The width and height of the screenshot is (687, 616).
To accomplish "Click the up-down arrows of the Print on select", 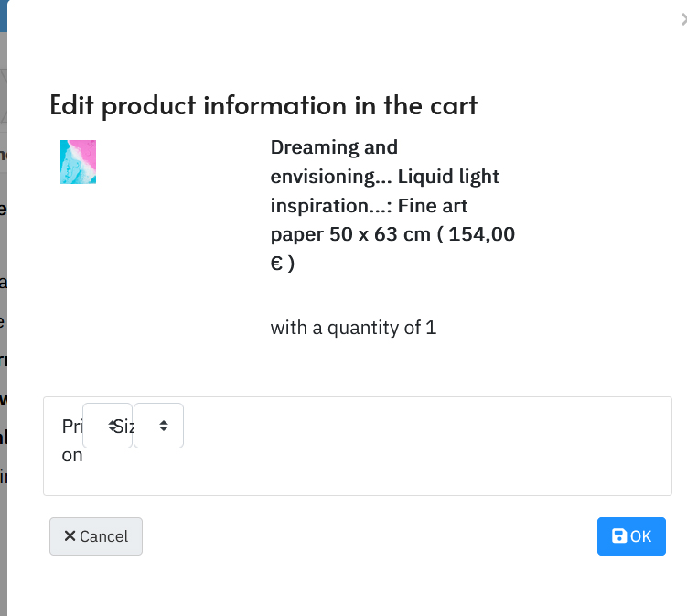I will tap(113, 426).
